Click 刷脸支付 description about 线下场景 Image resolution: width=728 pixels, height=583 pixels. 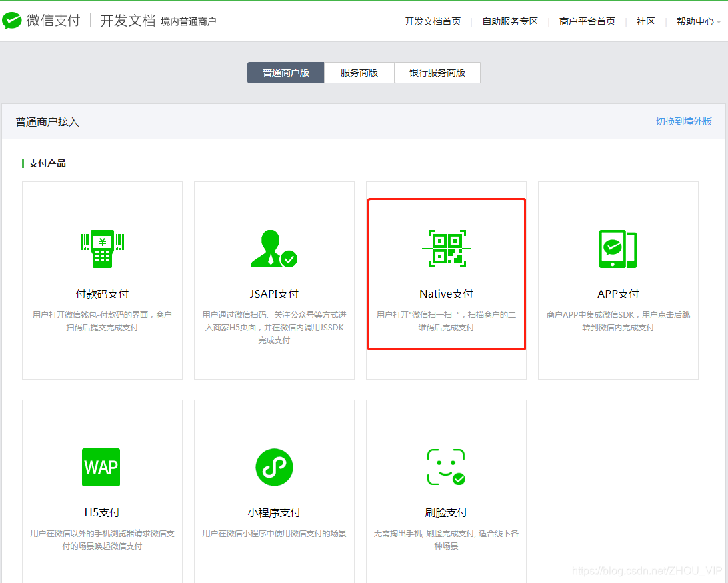click(446, 540)
